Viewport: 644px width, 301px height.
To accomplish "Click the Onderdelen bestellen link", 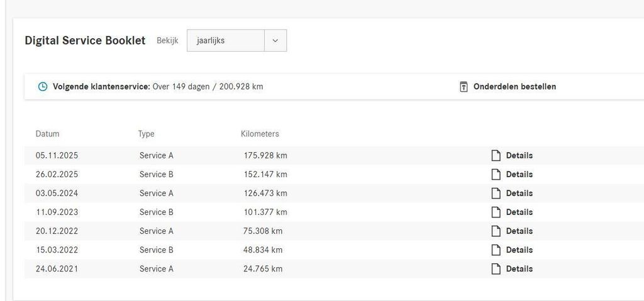I will coord(514,87).
